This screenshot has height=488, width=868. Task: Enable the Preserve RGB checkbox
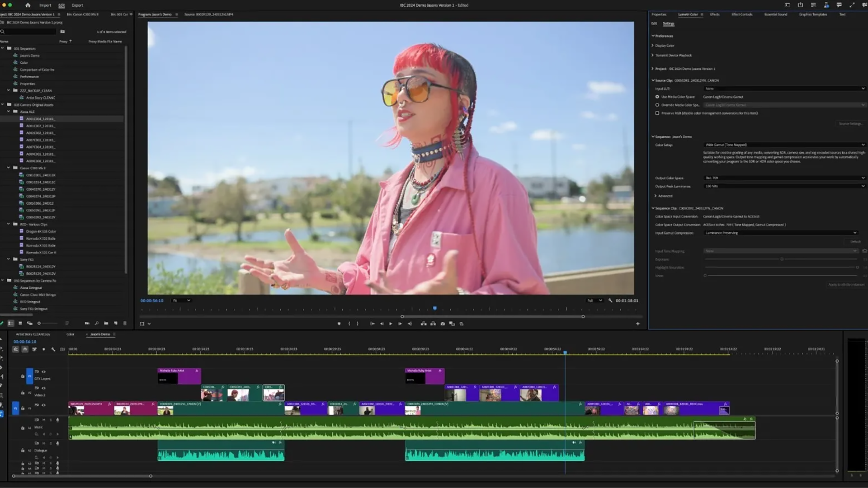[657, 113]
